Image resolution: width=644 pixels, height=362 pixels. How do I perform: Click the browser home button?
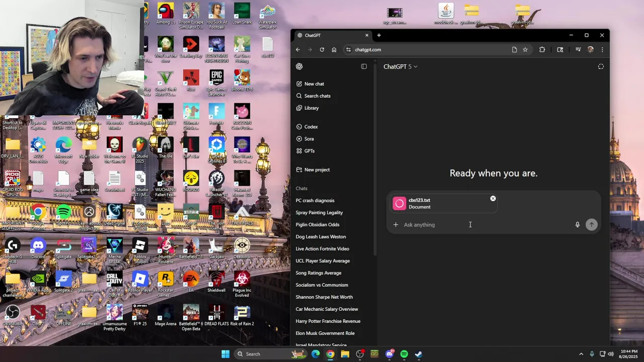click(x=334, y=50)
